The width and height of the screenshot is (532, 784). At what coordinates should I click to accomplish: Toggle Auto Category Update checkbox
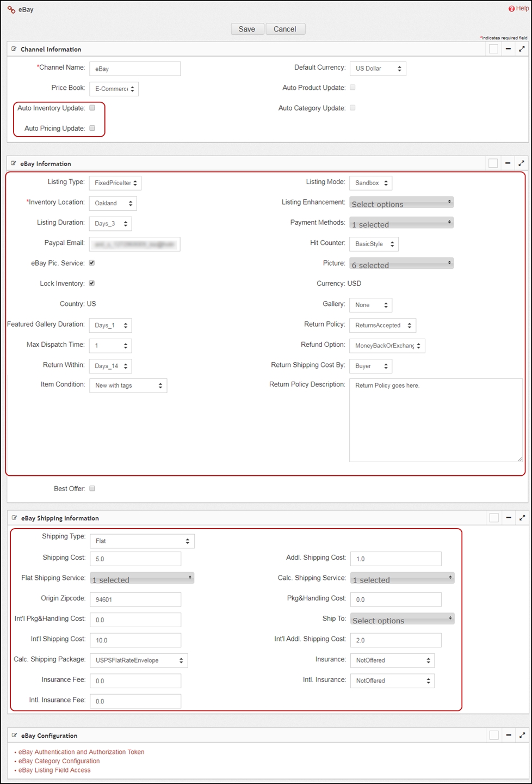352,108
